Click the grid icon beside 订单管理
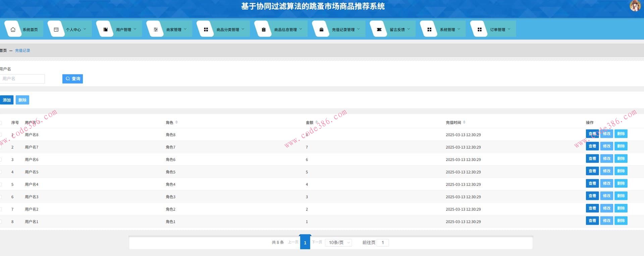The height and width of the screenshot is (256, 644). click(x=480, y=30)
